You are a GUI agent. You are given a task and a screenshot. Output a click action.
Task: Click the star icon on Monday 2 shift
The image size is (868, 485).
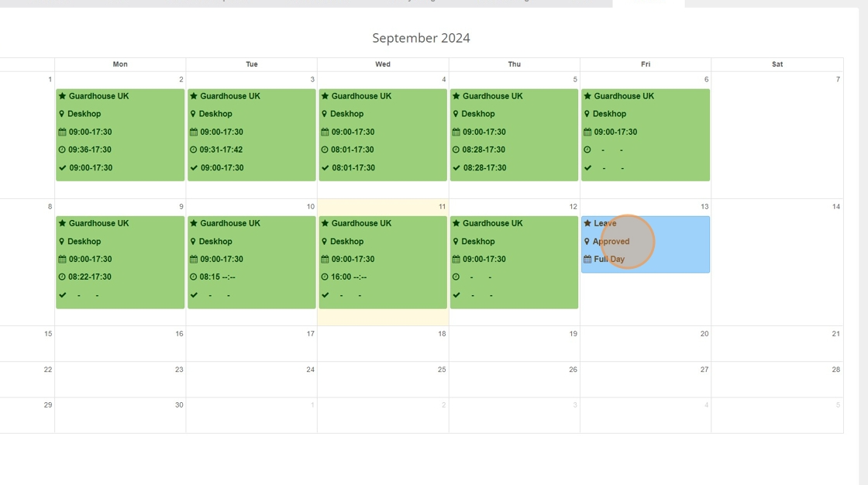62,96
